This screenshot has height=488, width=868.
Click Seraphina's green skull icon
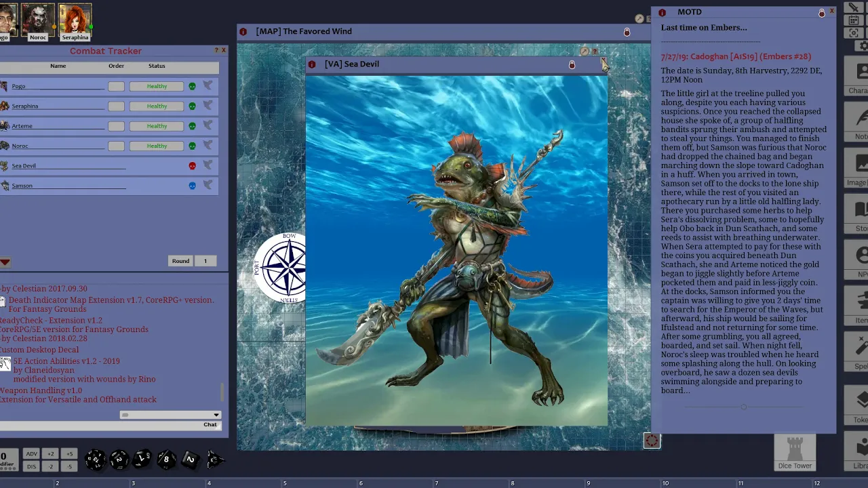[192, 106]
